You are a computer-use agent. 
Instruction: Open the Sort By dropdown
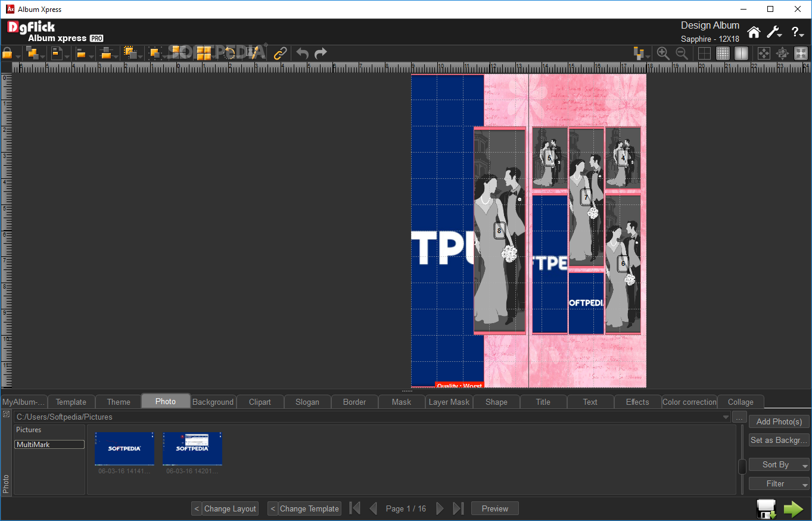[779, 464]
